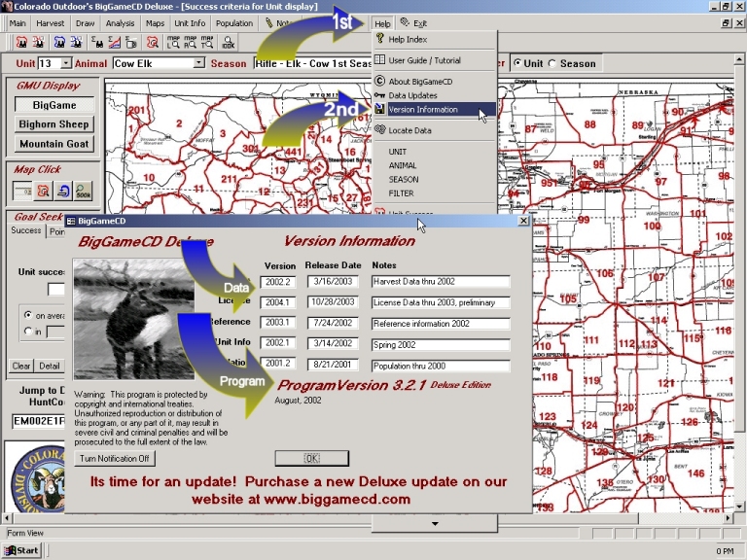The width and height of the screenshot is (747, 560).
Task: Expand the Help menu with bottom arrow
Action: [435, 524]
